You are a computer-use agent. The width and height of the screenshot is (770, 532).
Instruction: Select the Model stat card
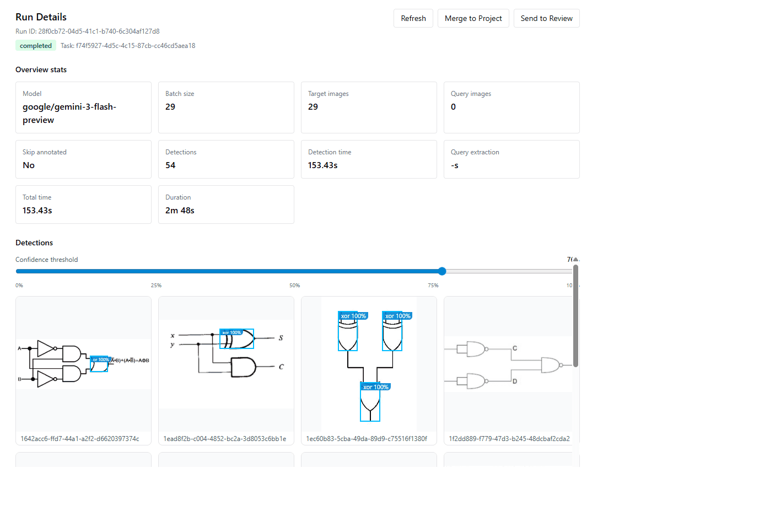tap(83, 108)
